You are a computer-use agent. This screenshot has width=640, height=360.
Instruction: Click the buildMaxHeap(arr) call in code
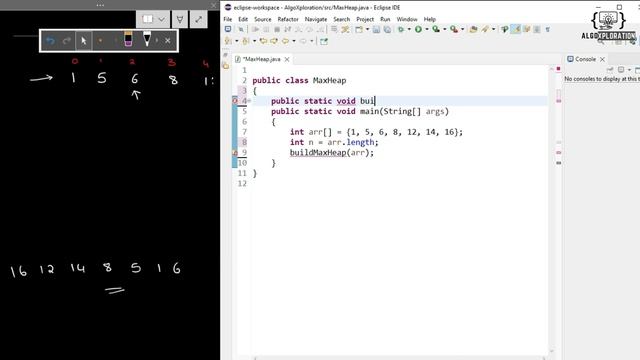pyautogui.click(x=331, y=153)
